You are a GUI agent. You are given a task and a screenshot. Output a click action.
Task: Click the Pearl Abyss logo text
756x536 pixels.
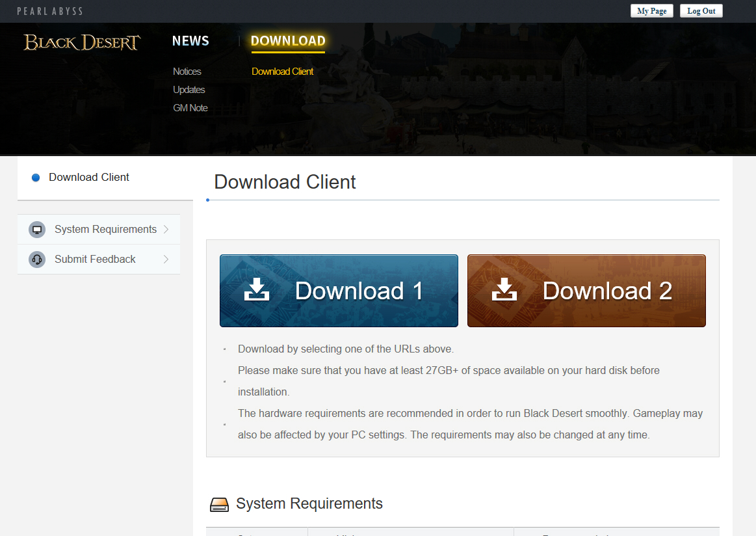pos(50,11)
